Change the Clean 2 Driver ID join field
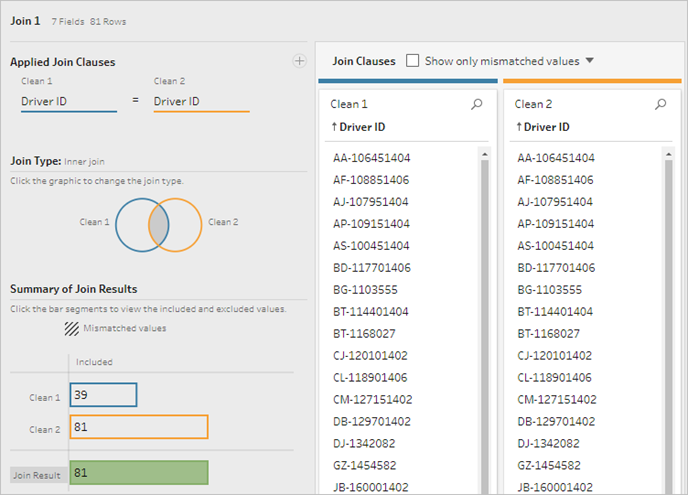Image resolution: width=688 pixels, height=495 pixels. click(x=201, y=102)
